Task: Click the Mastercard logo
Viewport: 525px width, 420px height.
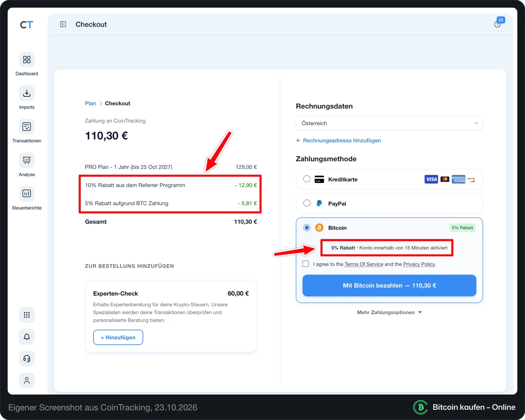Action: point(445,179)
